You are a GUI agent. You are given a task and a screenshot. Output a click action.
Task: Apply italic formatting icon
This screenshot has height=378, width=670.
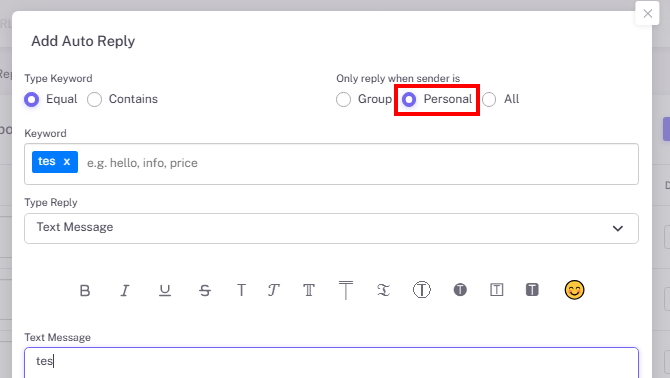124,290
